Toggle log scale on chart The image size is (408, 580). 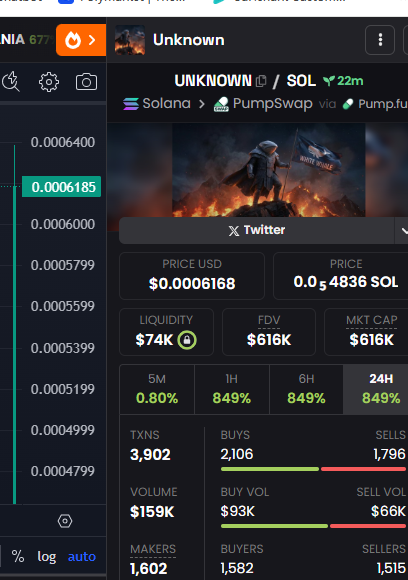tap(47, 556)
